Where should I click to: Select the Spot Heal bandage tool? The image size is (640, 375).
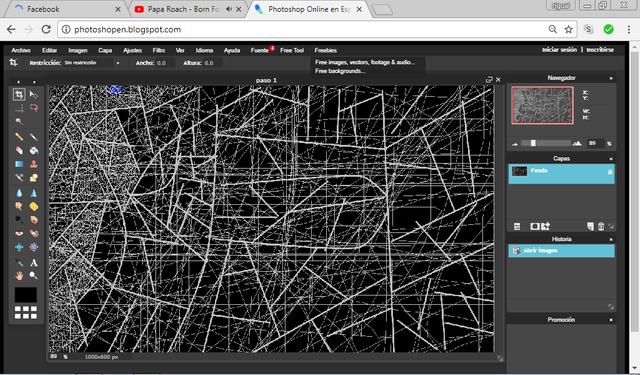tap(34, 233)
